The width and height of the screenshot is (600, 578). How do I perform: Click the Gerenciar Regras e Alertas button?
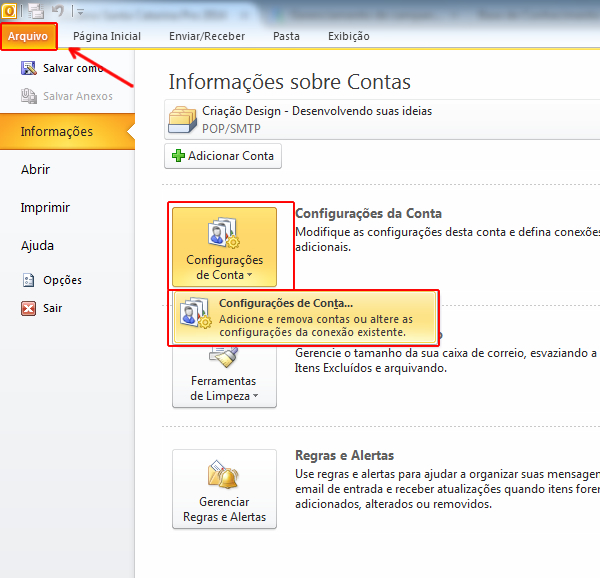[x=224, y=489]
